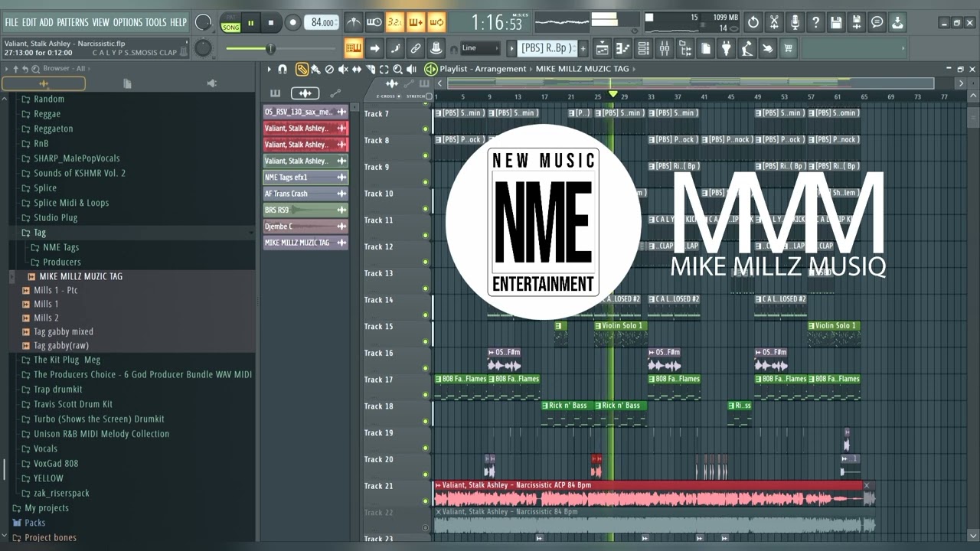This screenshot has width=980, height=551.
Task: Select the playlist mute tool
Action: 343,69
